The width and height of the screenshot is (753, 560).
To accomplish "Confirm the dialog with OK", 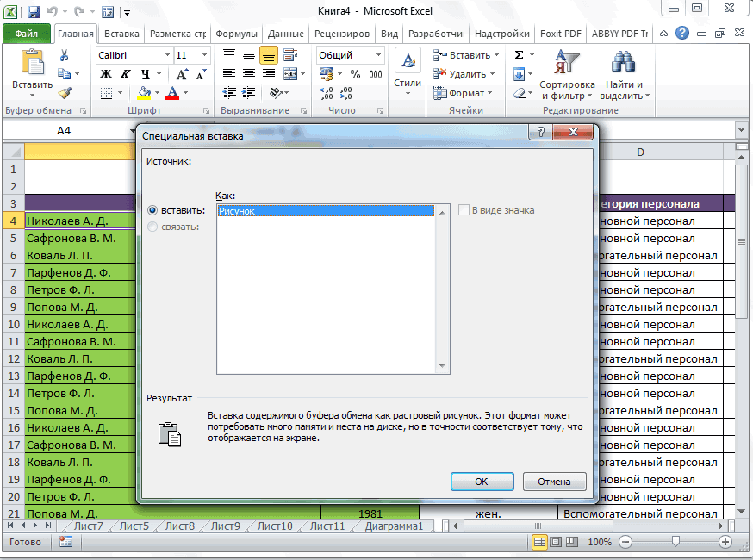I will click(x=482, y=482).
